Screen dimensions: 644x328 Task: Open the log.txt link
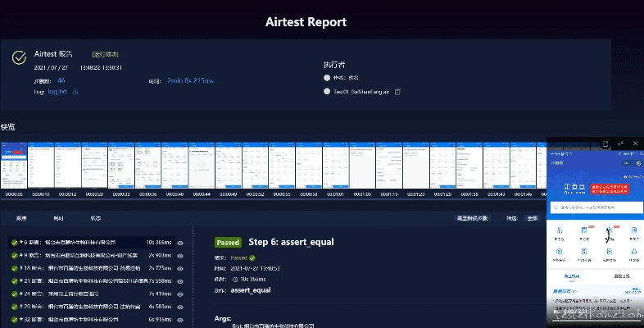click(x=57, y=92)
